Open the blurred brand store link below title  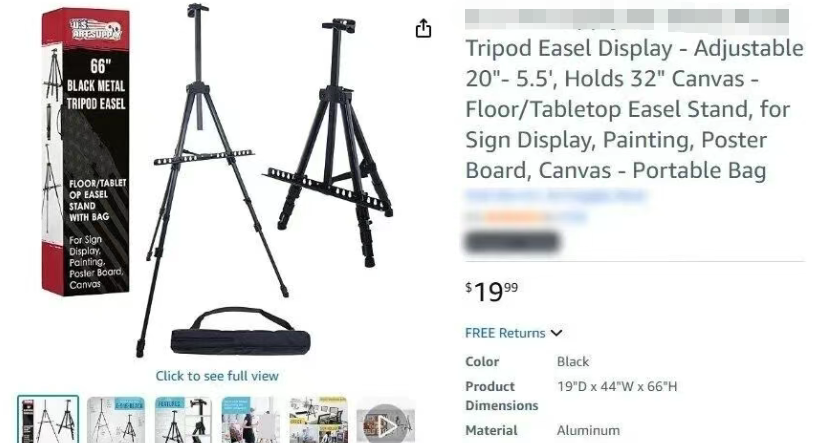(556, 196)
